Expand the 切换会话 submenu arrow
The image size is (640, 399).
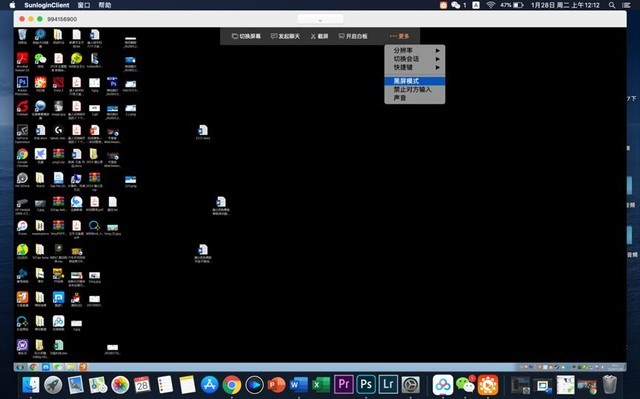[438, 59]
